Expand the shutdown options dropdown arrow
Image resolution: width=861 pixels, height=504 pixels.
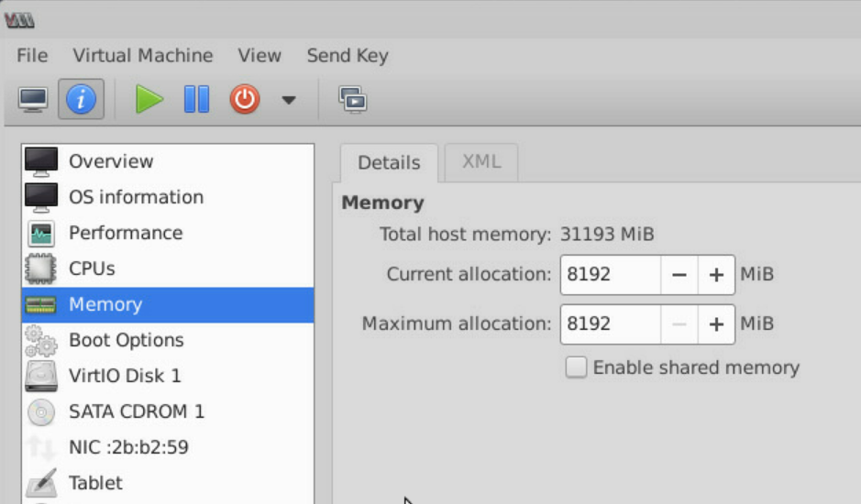pyautogui.click(x=288, y=100)
